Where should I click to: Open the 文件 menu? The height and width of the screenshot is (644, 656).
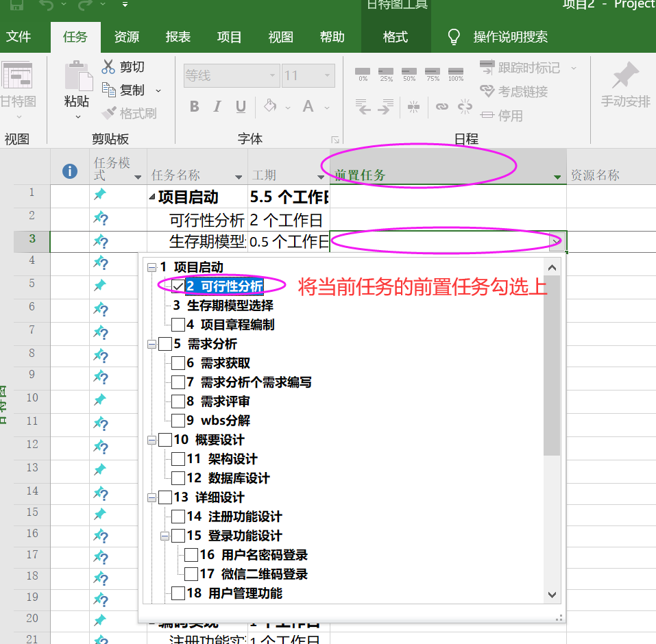click(19, 37)
